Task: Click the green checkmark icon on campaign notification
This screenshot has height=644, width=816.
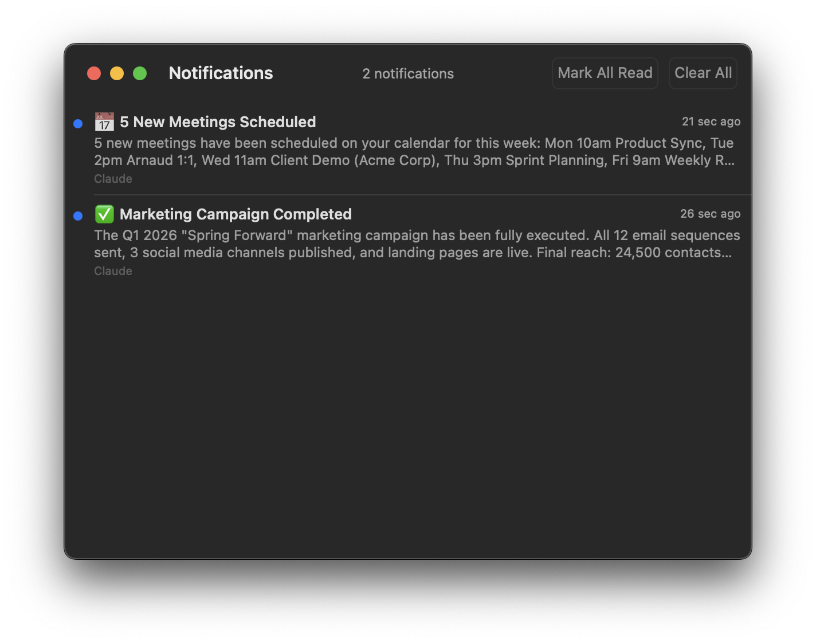Action: [x=104, y=214]
